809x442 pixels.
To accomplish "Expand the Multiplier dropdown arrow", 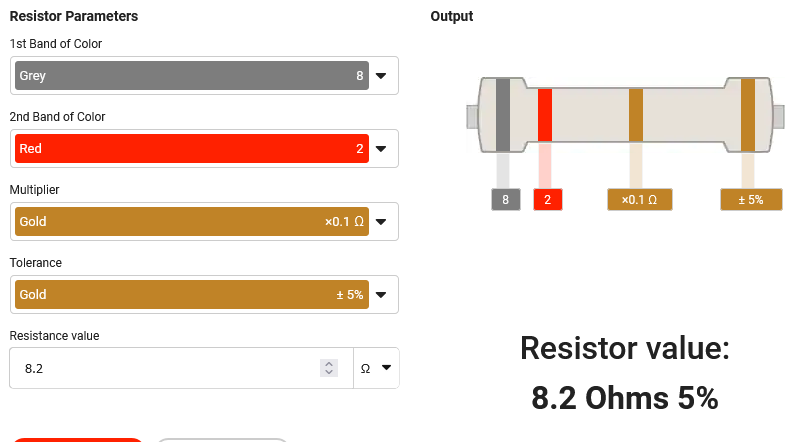I will (x=381, y=222).
